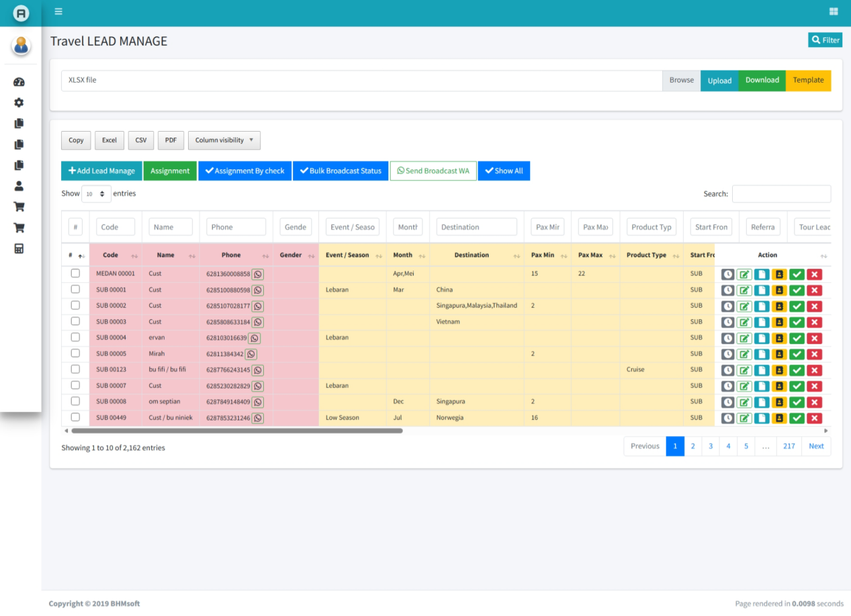This screenshot has height=616, width=851.
Task: Go to pagination page 2
Action: [693, 446]
